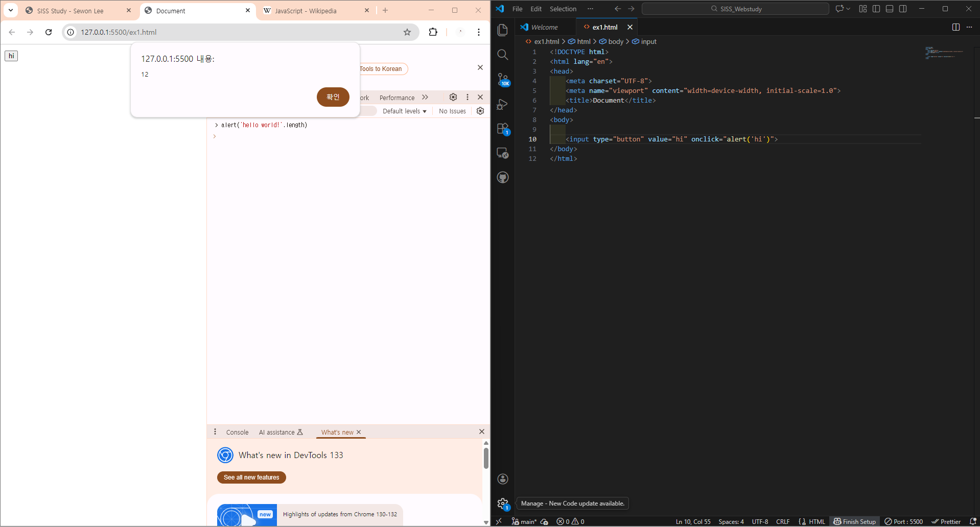This screenshot has width=980, height=527.
Task: Open the Search view in VS Code
Action: (503, 55)
